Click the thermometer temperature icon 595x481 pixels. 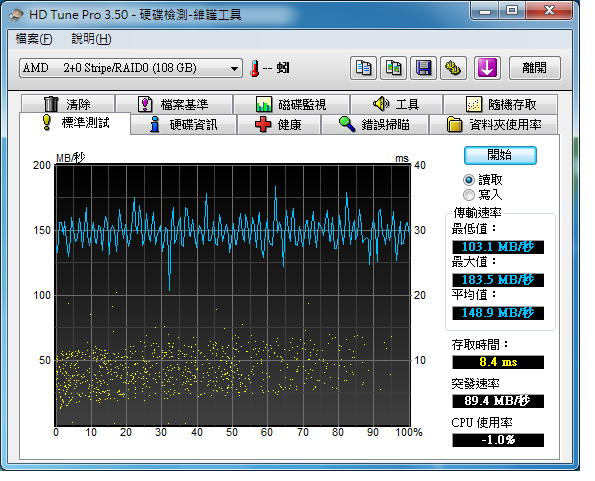[x=255, y=68]
